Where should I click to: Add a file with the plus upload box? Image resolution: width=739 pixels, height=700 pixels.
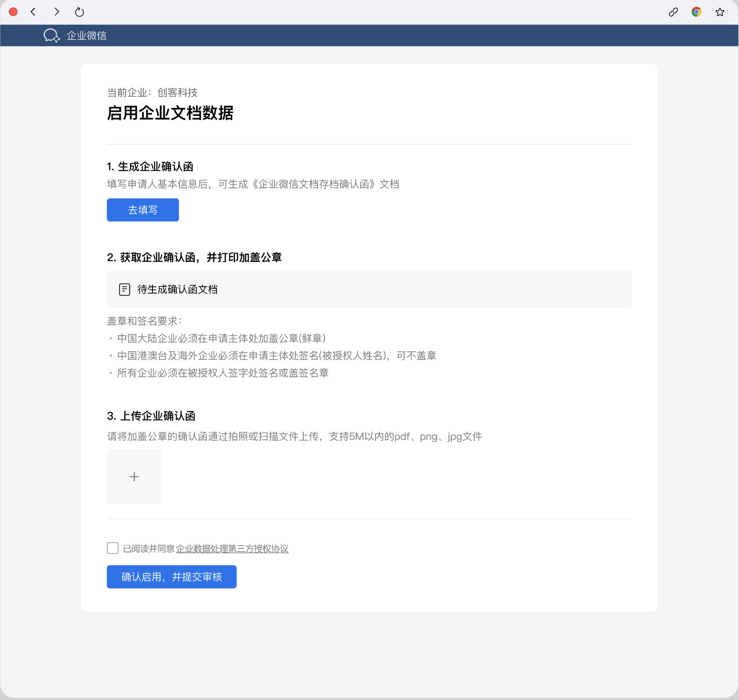pos(134,477)
